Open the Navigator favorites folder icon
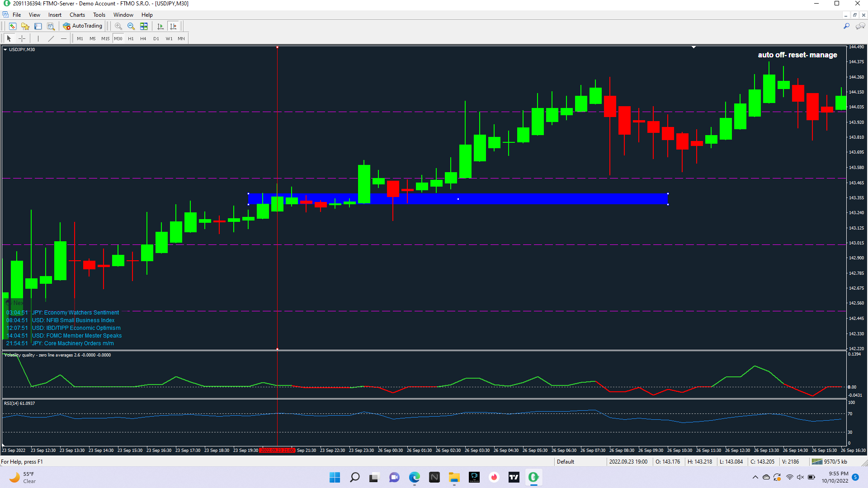The height and width of the screenshot is (488, 868). click(25, 26)
